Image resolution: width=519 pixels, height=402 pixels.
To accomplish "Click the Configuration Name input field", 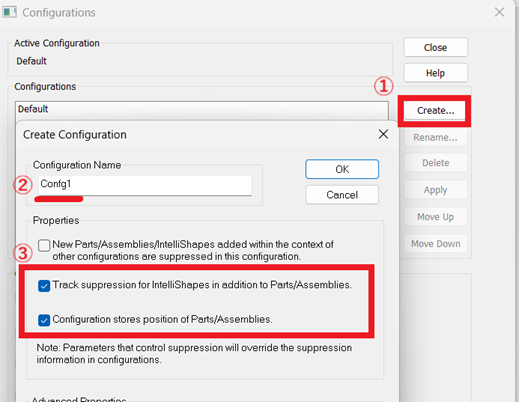I will [x=145, y=185].
